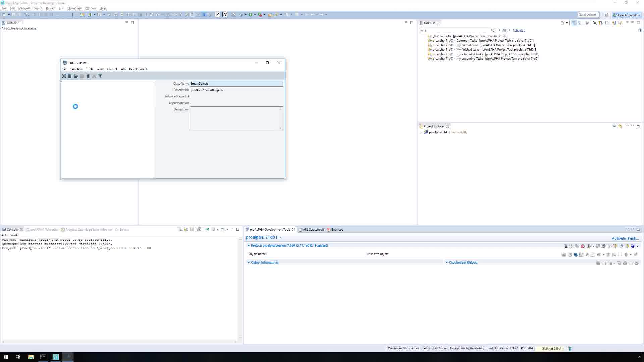Screen dimensions: 644x362
Task: Click the Console Pin icon
Action: pos(207,230)
